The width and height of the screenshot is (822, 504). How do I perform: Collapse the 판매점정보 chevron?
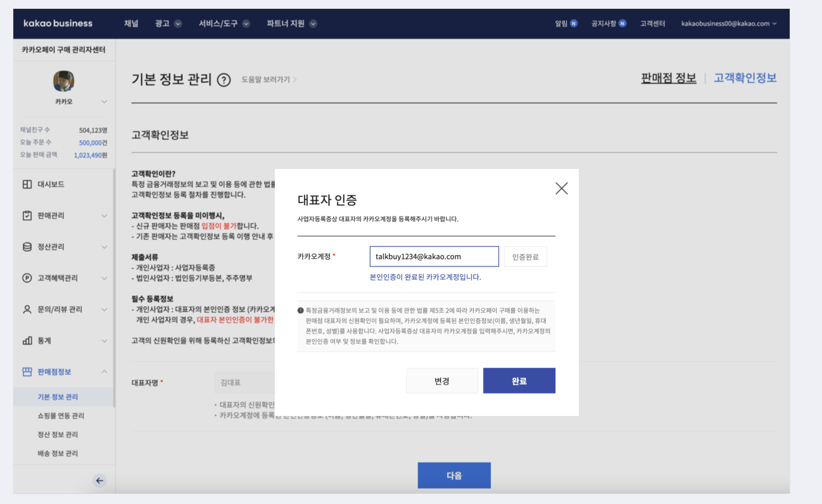104,372
